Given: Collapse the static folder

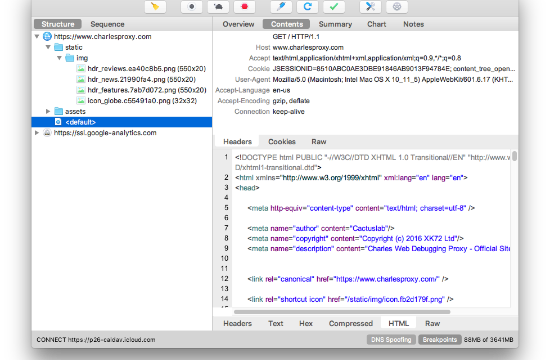Looking at the screenshot, I should point(48,47).
